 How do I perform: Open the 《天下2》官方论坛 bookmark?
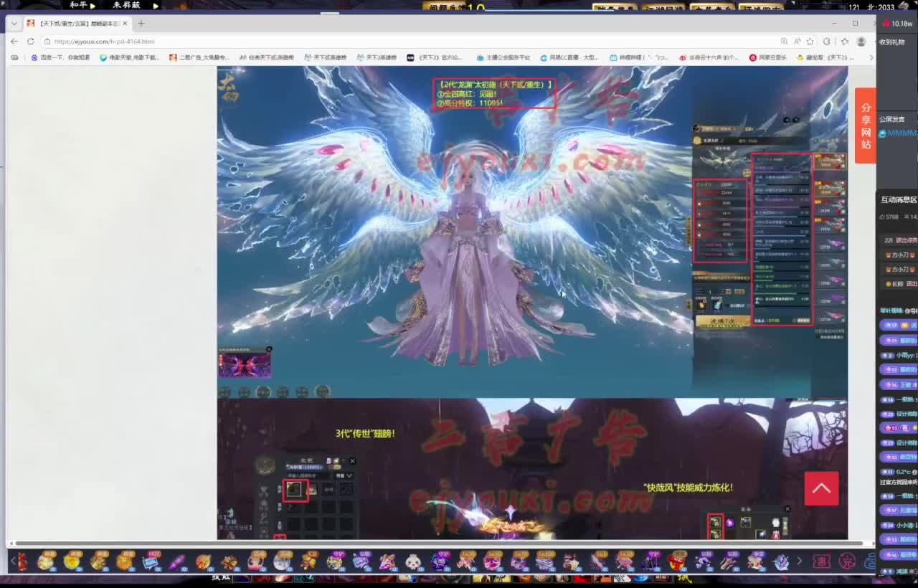(x=435, y=57)
